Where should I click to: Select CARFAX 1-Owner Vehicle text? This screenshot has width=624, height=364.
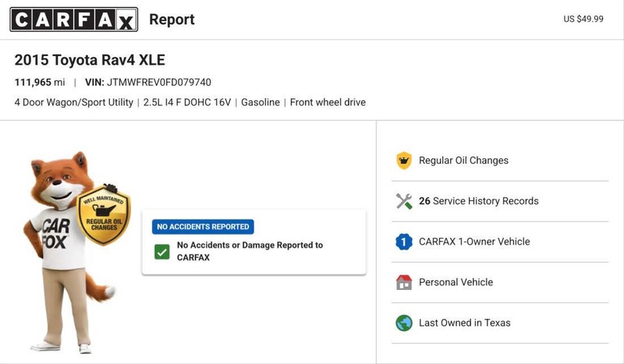point(474,242)
